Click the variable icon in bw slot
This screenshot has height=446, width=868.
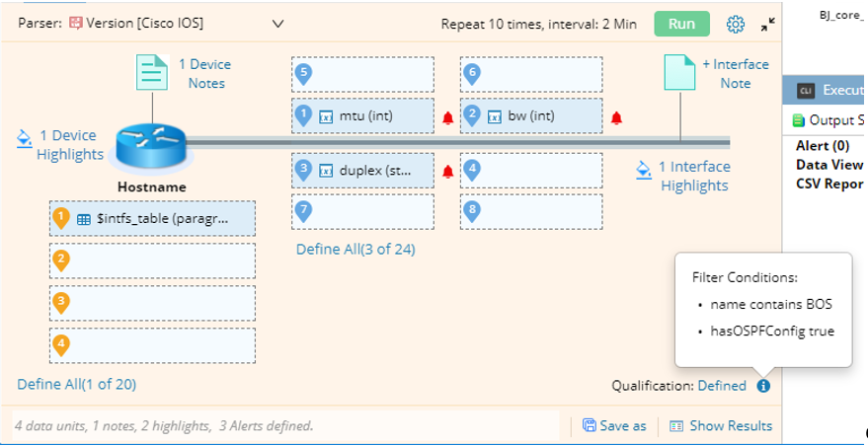click(x=495, y=116)
